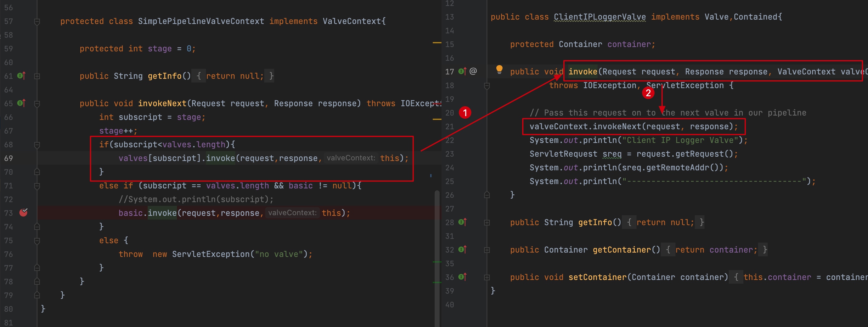Screen dimensions: 868x327
Task: Click the top yellow warning stripe marker
Action: tap(437, 43)
